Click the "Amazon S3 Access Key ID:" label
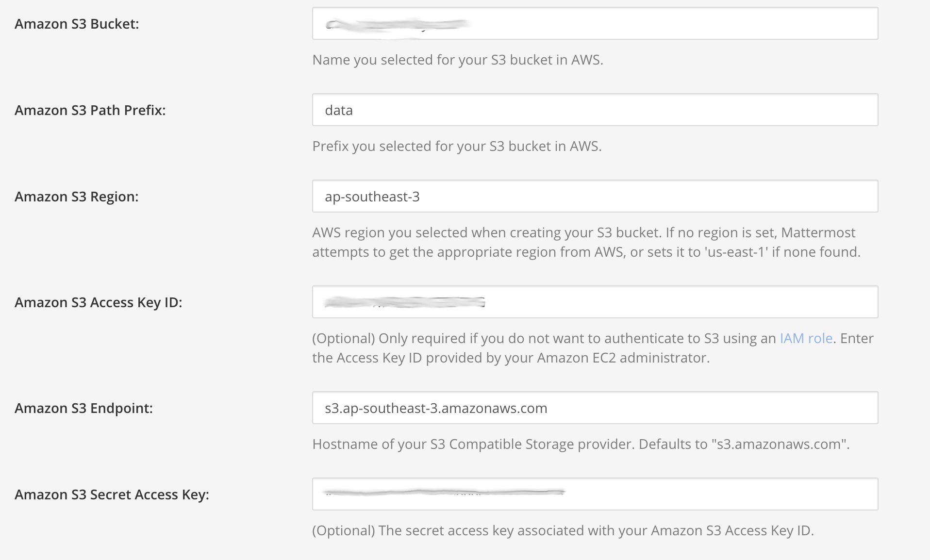The width and height of the screenshot is (930, 560). [98, 302]
